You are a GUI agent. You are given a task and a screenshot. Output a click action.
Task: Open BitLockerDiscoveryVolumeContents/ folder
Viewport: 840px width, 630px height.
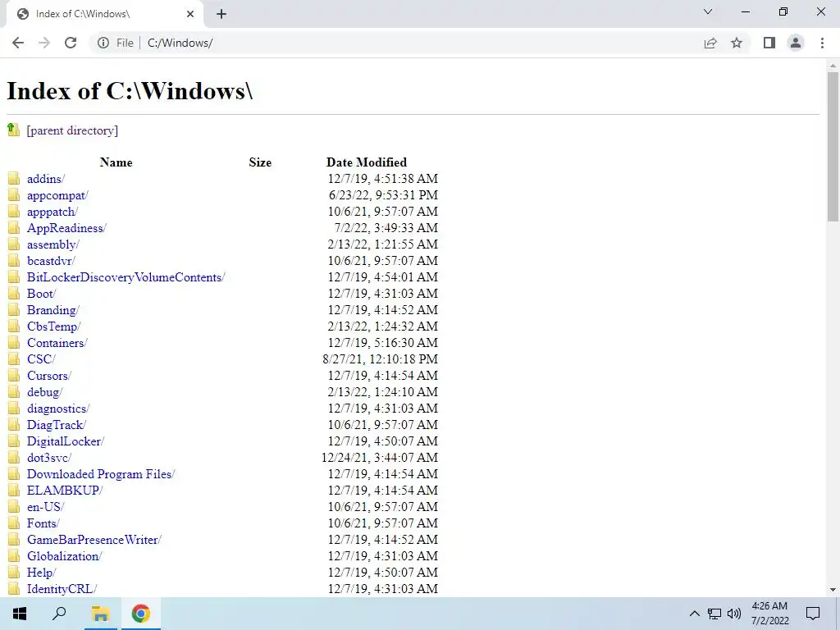click(x=126, y=277)
